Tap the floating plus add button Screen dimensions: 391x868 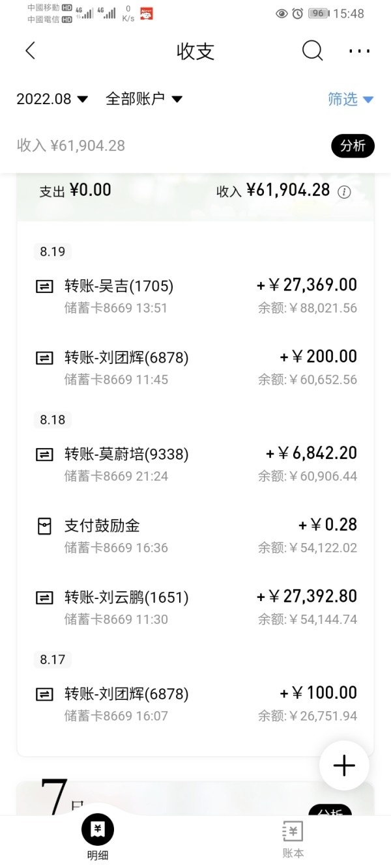point(344,766)
